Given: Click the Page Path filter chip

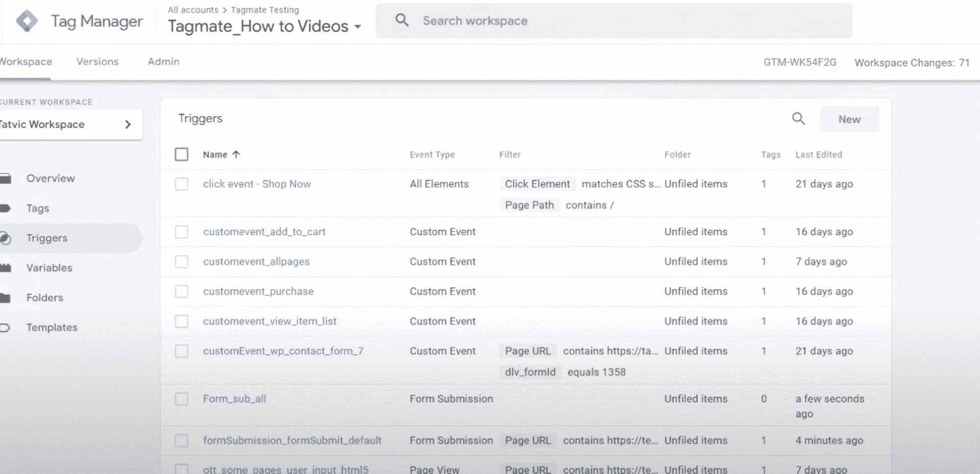Looking at the screenshot, I should pos(530,205).
